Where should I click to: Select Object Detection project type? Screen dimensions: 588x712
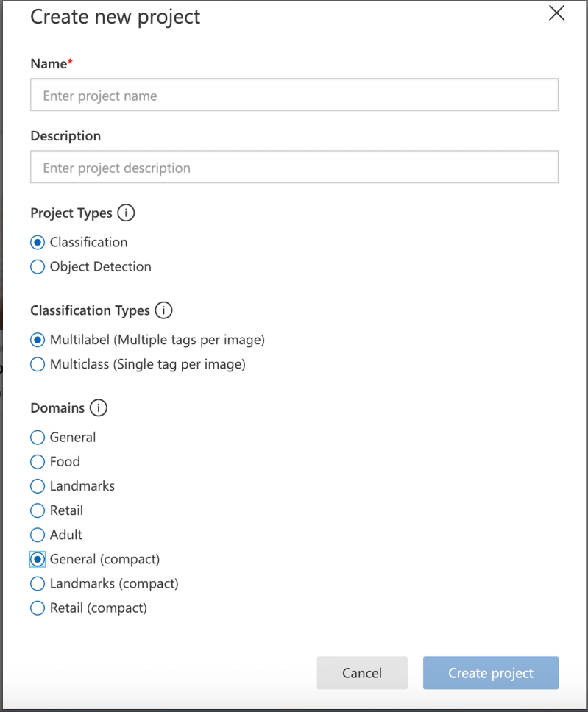(x=38, y=267)
